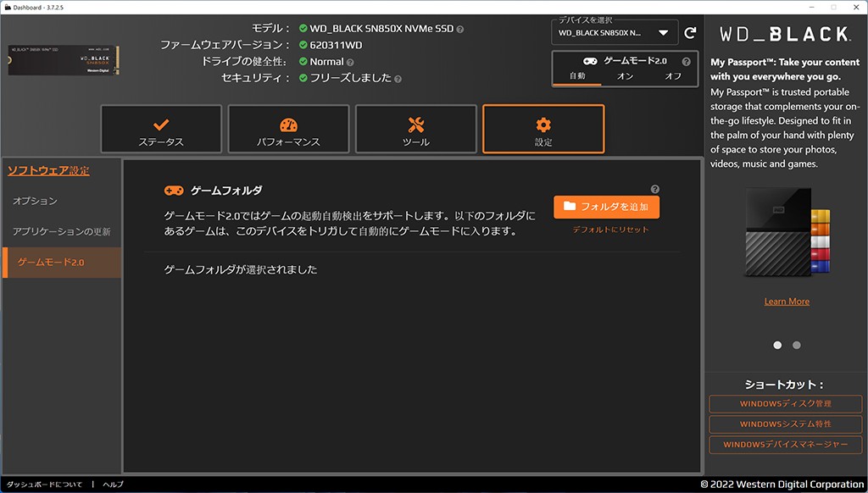
Task: Click help icon beside drive health Normal
Action: (x=350, y=62)
